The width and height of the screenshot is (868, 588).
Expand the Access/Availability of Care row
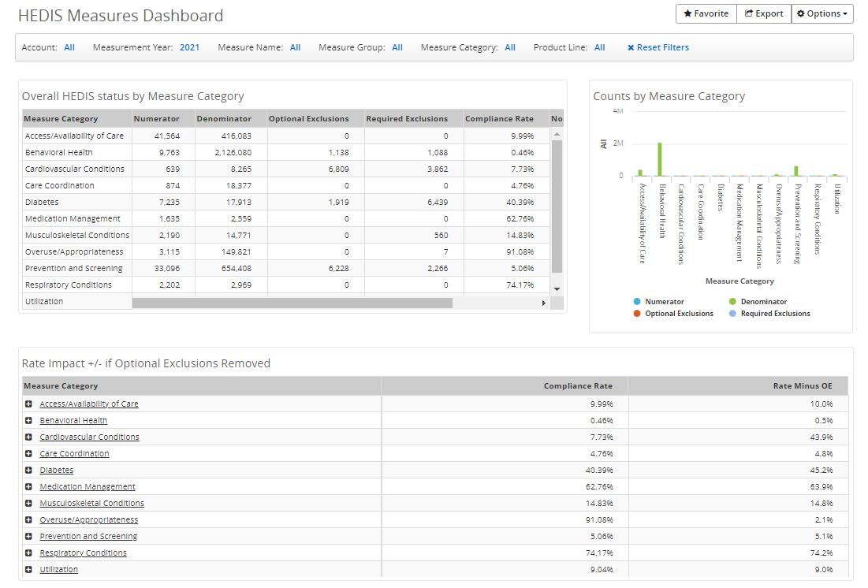pos(29,404)
